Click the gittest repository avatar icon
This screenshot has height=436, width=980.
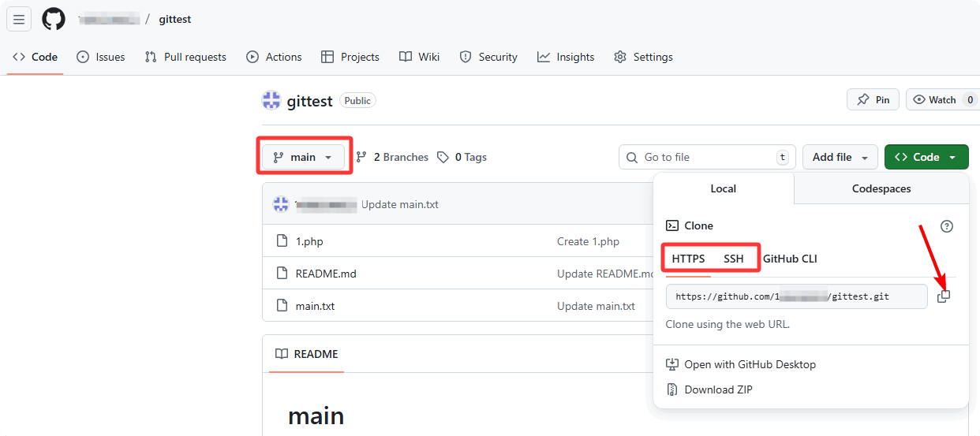coord(271,100)
